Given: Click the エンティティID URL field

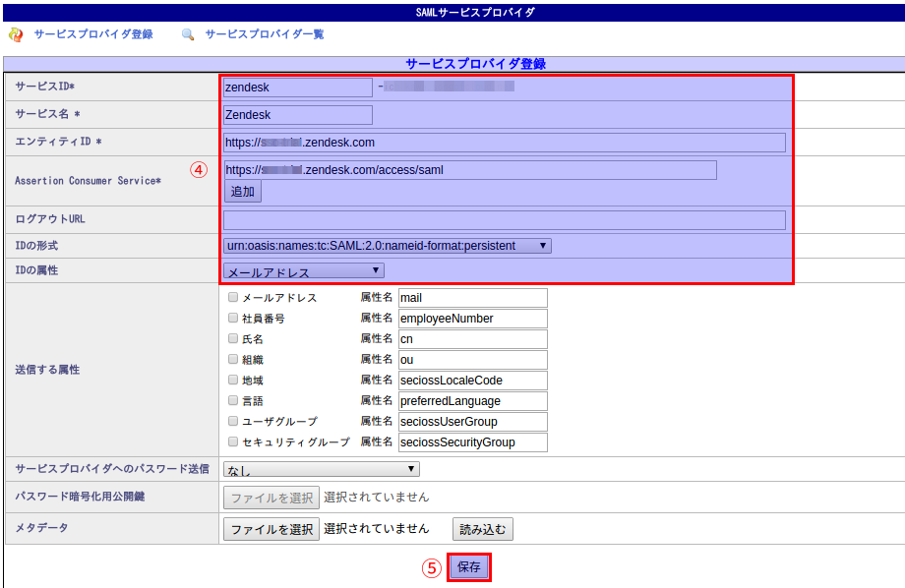Looking at the screenshot, I should [x=505, y=143].
